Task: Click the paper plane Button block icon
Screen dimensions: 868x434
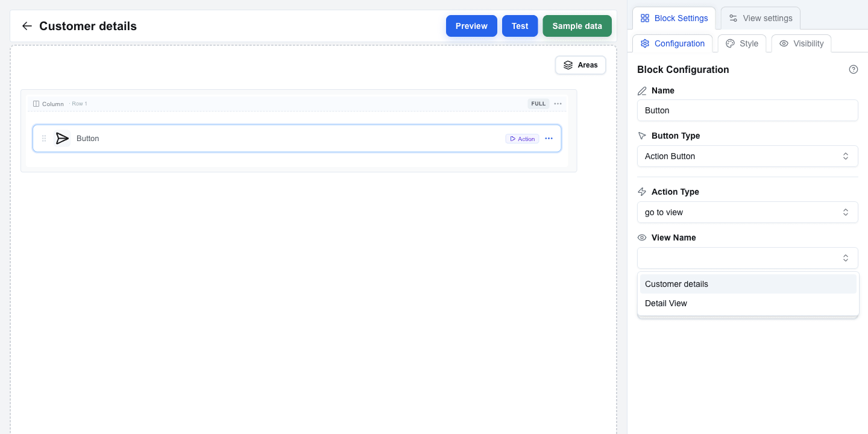Action: pos(62,139)
